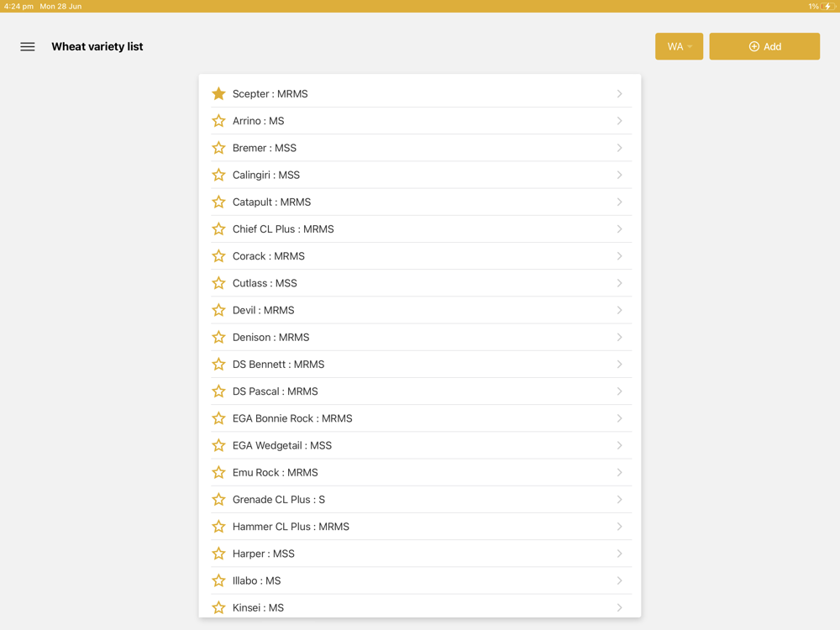Tap the Kinsei row arrow

coord(619,607)
